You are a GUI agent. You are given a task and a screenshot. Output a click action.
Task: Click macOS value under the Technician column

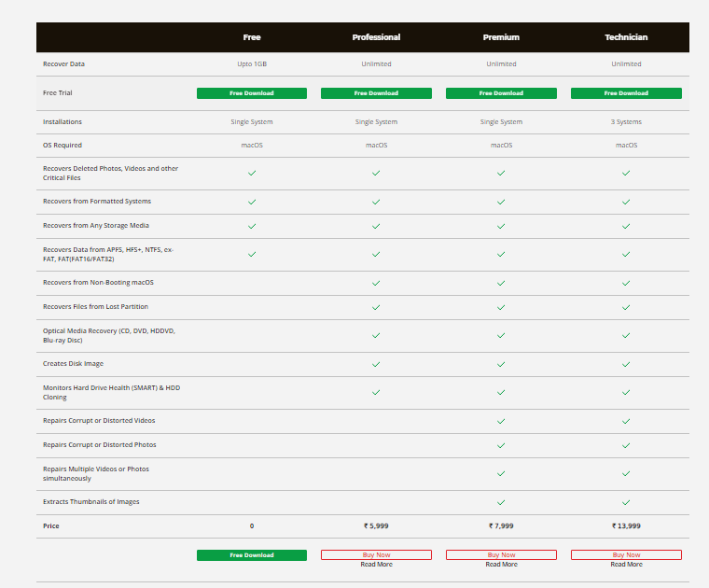click(626, 146)
